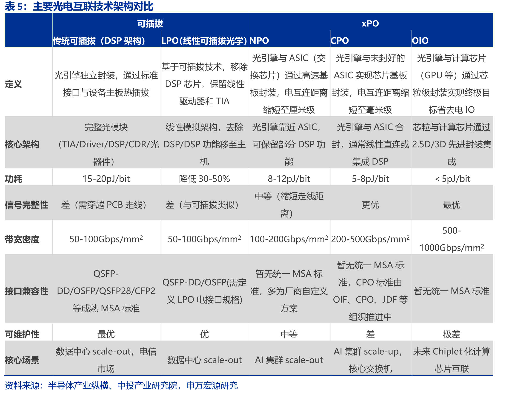Select row label 信号完整性
Image resolution: width=532 pixels, height=393 pixels.
pyautogui.click(x=26, y=205)
